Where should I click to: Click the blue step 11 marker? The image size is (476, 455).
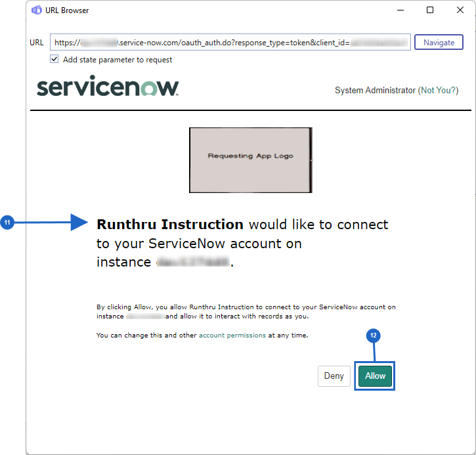(x=8, y=223)
